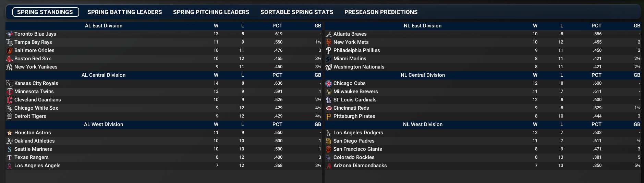The height and width of the screenshot is (183, 644).
Task: Open the Preseason Predictions tab
Action: point(381,12)
